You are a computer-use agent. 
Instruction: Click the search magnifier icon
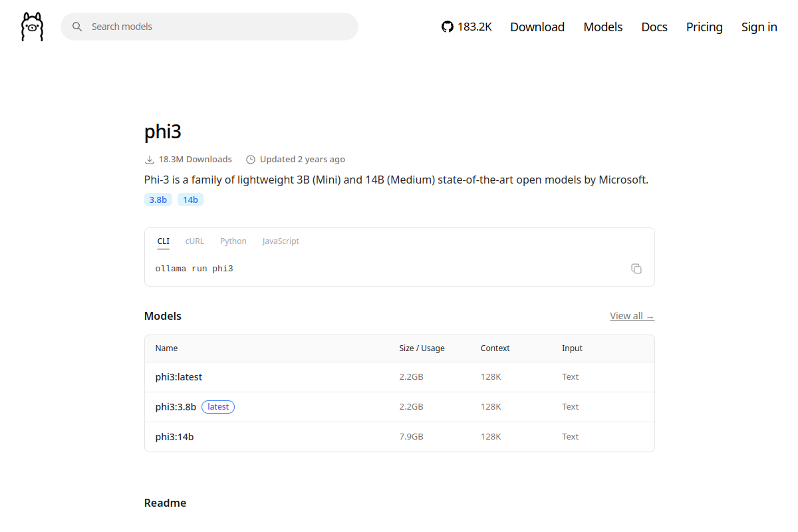77,27
